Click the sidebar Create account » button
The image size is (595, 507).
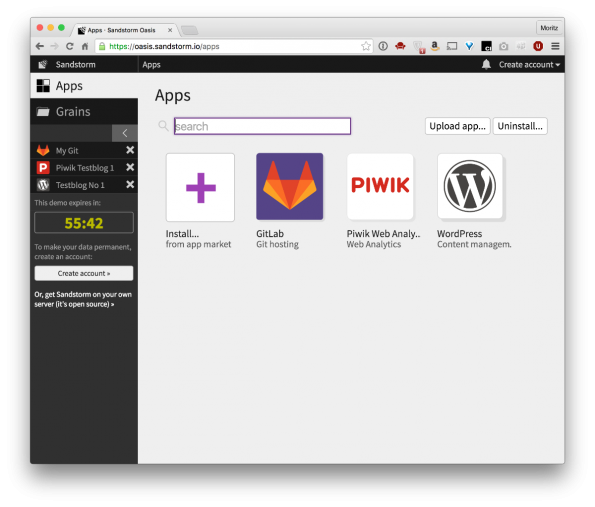[x=84, y=273]
